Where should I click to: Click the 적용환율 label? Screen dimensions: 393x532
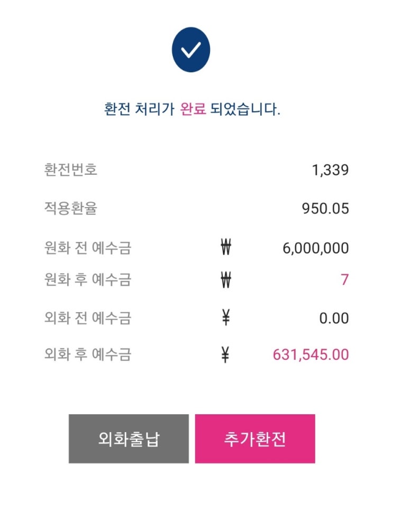pyautogui.click(x=71, y=208)
